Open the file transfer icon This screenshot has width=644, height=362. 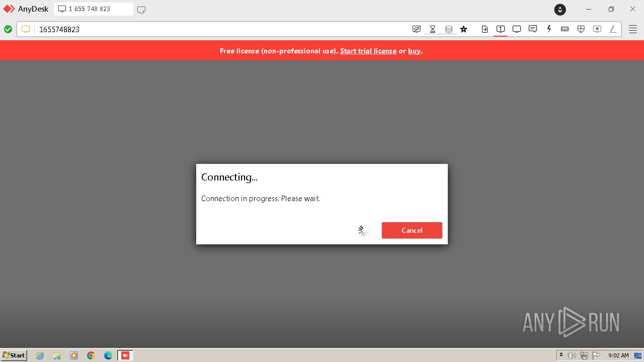(x=485, y=29)
